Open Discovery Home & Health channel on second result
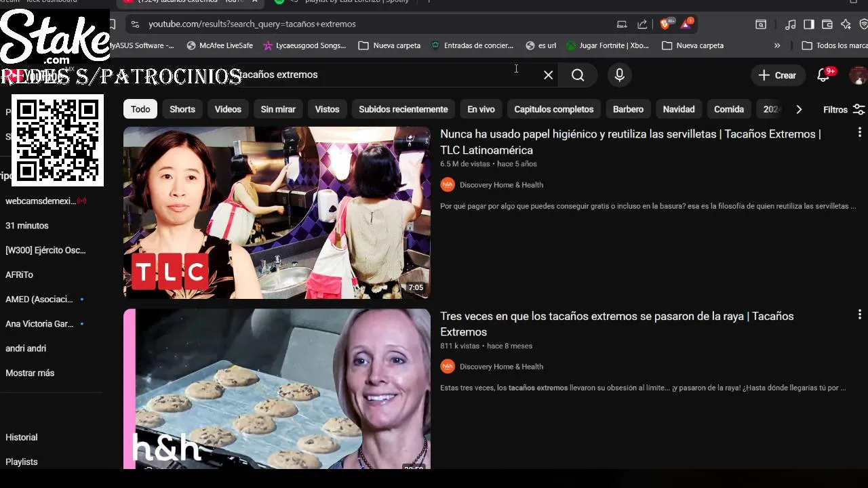Viewport: 868px width, 488px height. click(x=501, y=367)
